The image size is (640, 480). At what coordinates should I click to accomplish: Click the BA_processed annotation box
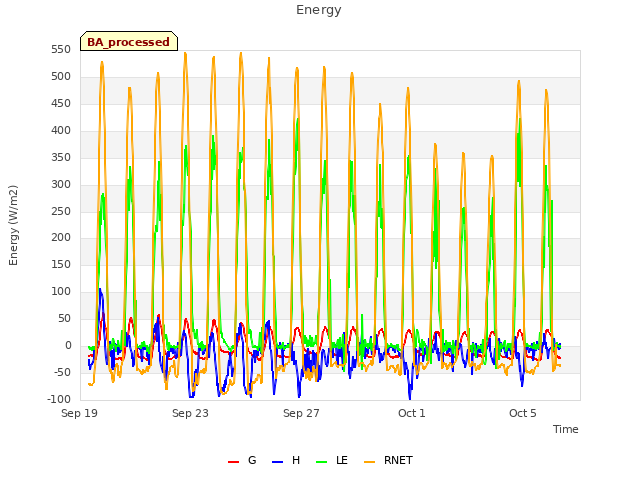click(x=129, y=41)
